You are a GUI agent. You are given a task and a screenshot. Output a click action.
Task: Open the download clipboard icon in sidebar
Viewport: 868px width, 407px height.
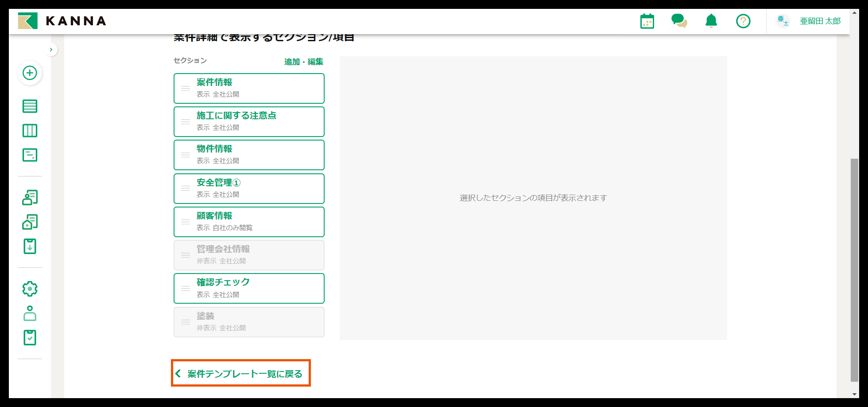29,247
